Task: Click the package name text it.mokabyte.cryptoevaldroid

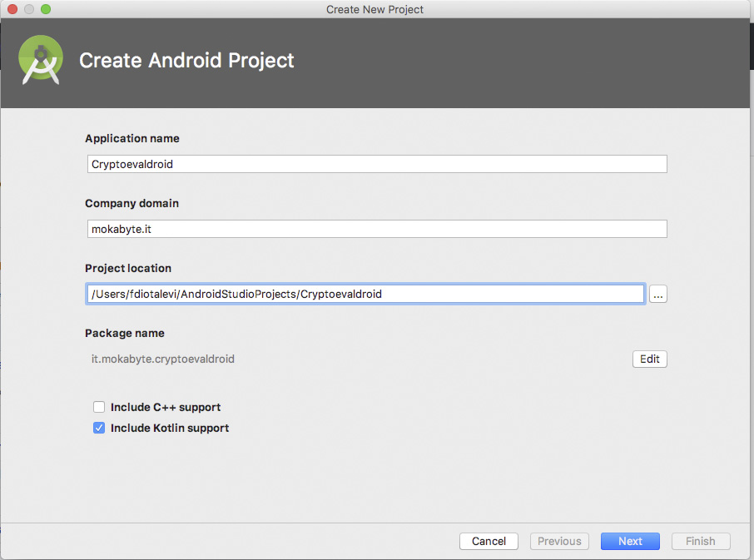Action: pos(163,359)
